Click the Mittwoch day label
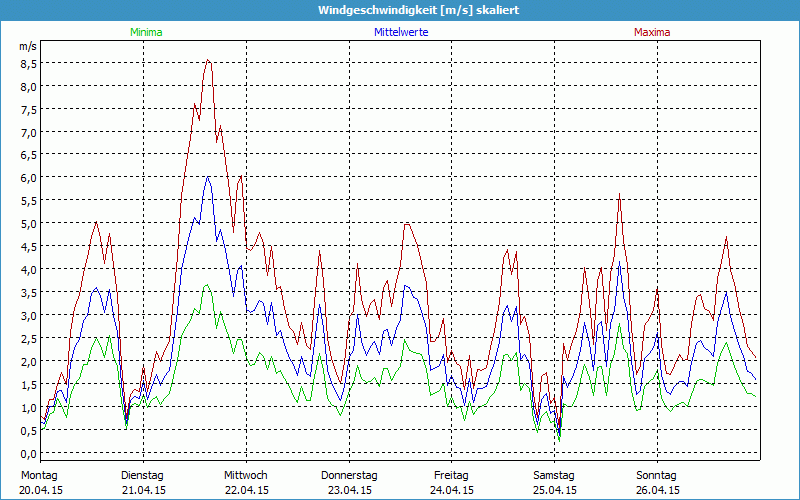Viewport: 800px width, 500px height. tap(246, 476)
